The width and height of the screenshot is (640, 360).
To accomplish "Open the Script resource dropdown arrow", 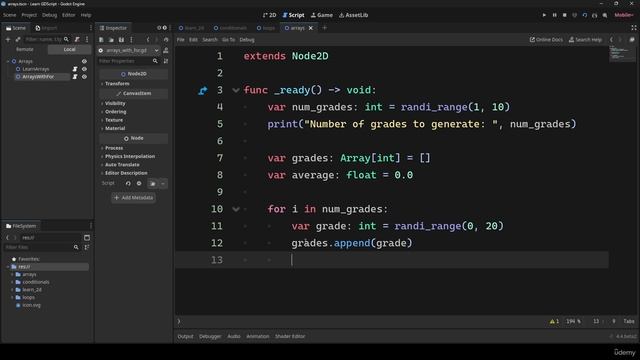I will pyautogui.click(x=163, y=184).
